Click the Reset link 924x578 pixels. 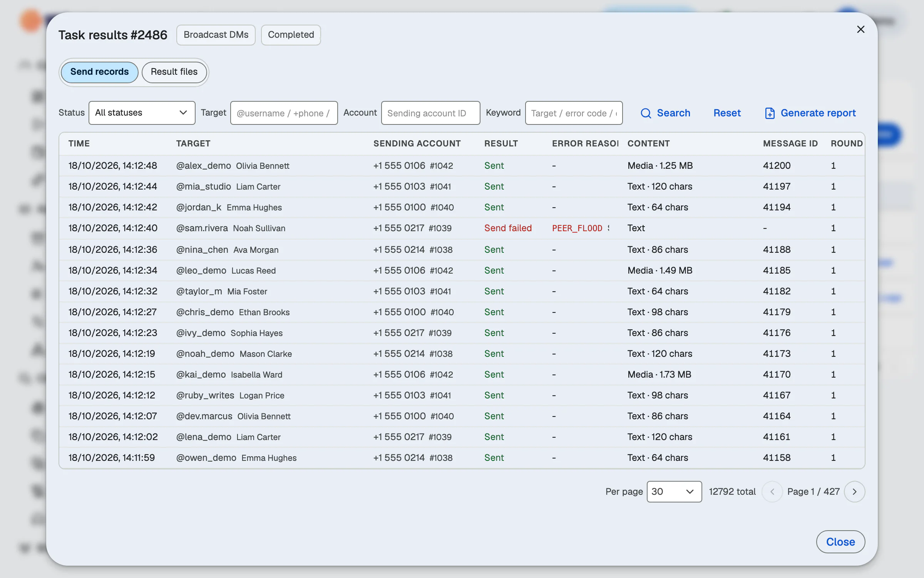click(x=727, y=113)
